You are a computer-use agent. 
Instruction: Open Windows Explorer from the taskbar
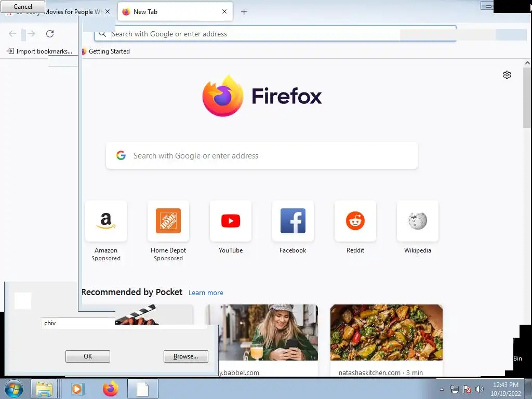point(45,389)
